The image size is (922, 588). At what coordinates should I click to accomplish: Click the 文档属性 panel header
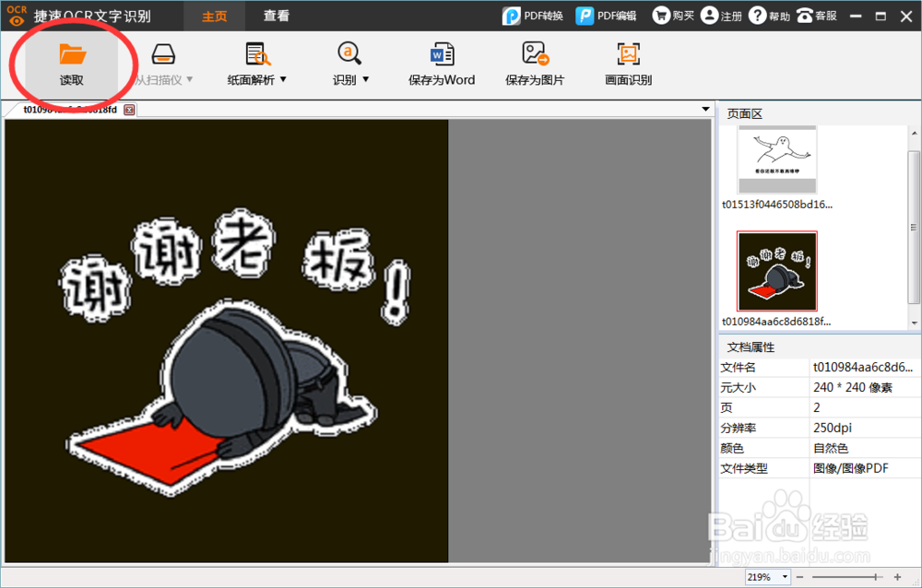pos(751,347)
